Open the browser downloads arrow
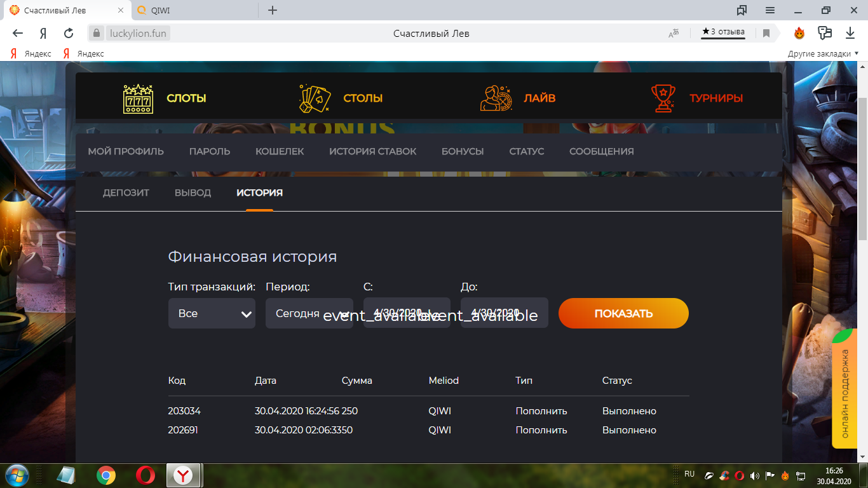Screen dimensions: 868x488 [850, 33]
